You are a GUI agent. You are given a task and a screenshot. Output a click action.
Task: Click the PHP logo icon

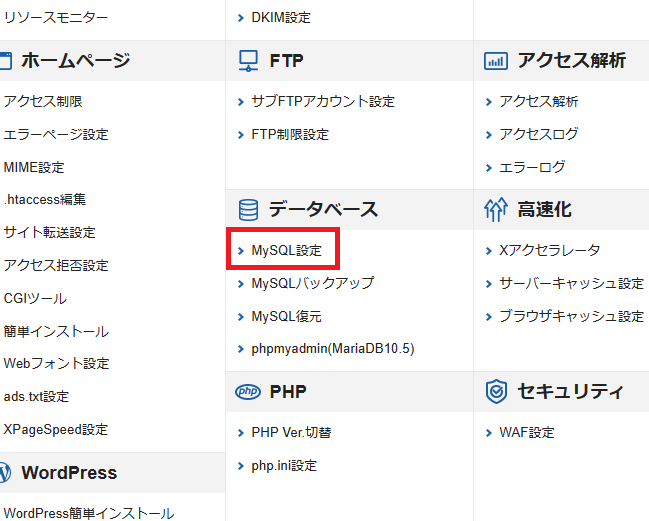(x=248, y=391)
